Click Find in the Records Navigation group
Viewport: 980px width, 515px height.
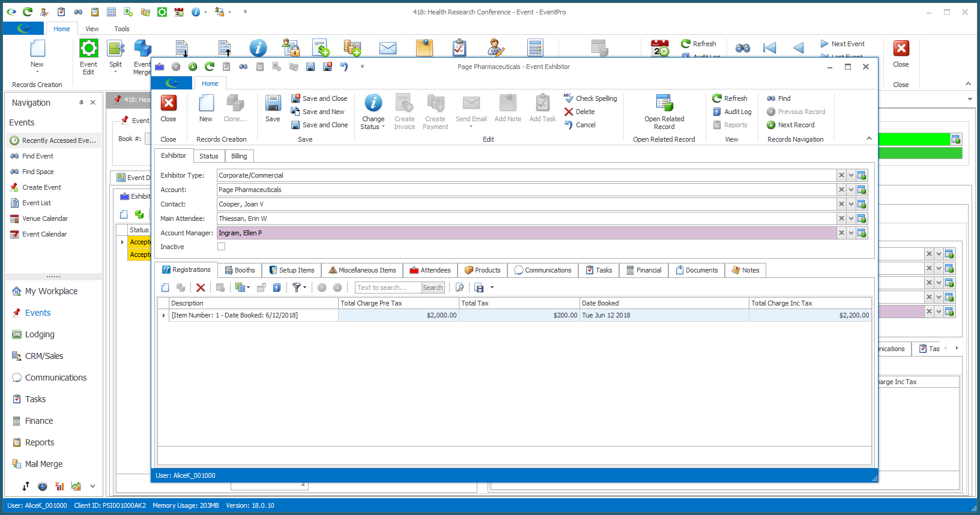click(779, 98)
